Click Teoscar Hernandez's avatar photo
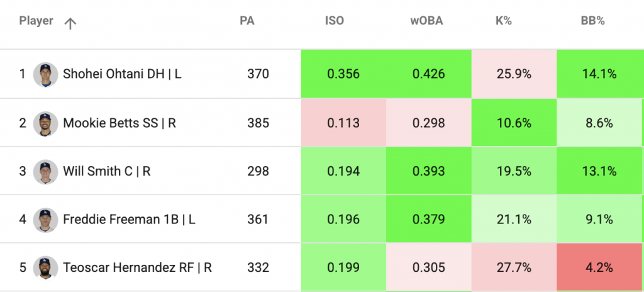Viewport: 644px width, 292px height. point(45,267)
